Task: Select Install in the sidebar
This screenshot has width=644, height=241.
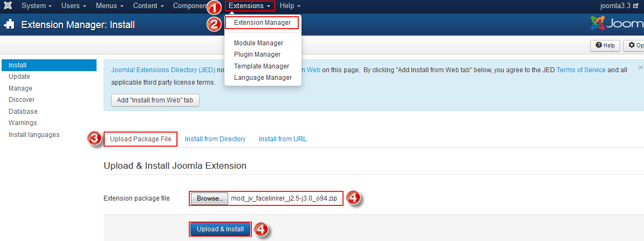Action: [x=49, y=65]
